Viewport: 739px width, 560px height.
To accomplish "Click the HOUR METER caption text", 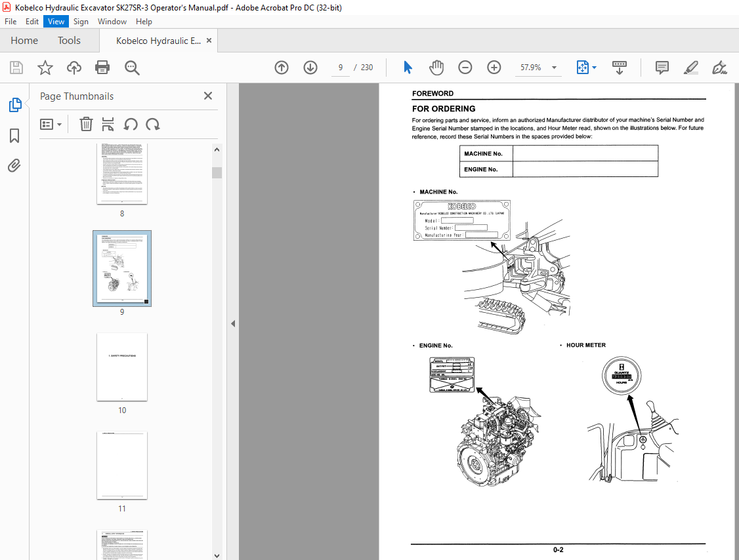I will (586, 345).
